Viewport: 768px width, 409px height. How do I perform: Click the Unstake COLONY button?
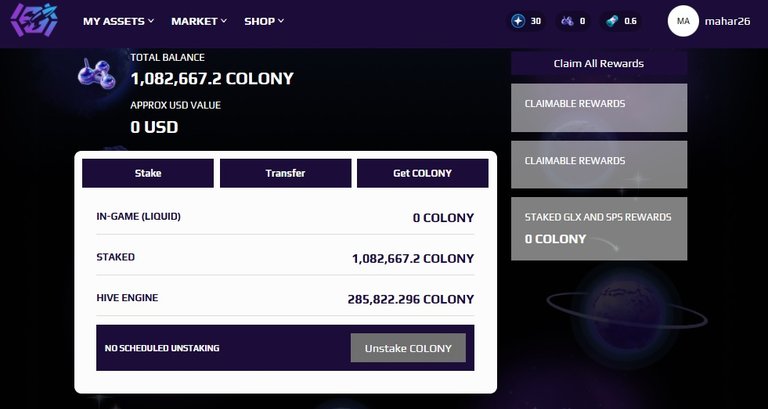point(408,348)
